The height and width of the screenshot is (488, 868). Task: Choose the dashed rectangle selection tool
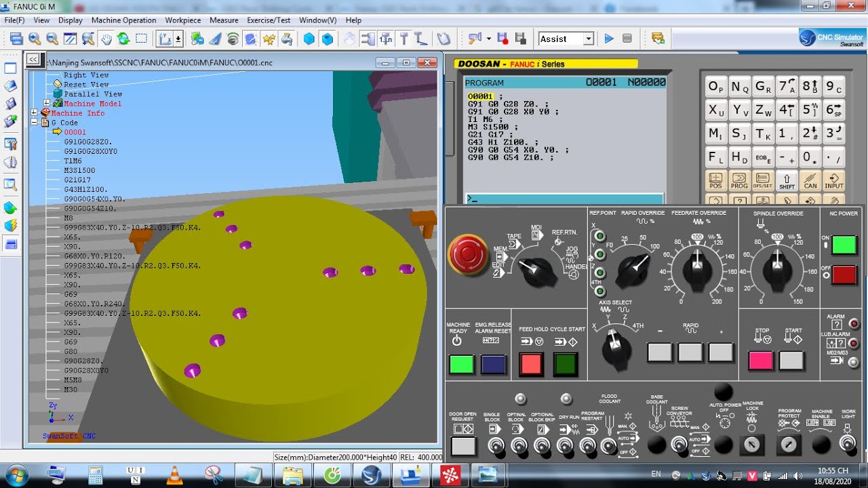141,39
